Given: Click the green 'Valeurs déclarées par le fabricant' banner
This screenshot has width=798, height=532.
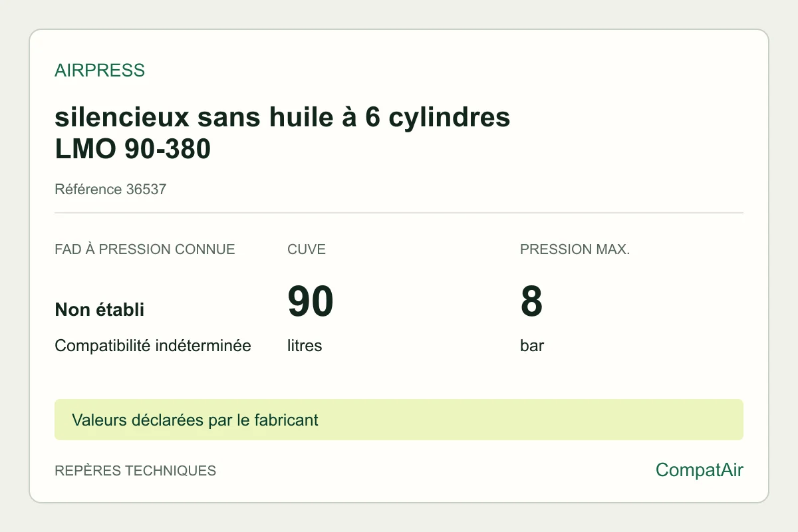Looking at the screenshot, I should (x=399, y=420).
